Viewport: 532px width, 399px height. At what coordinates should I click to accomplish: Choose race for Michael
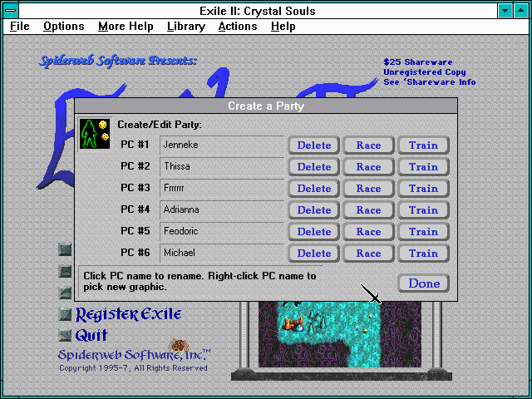(368, 254)
